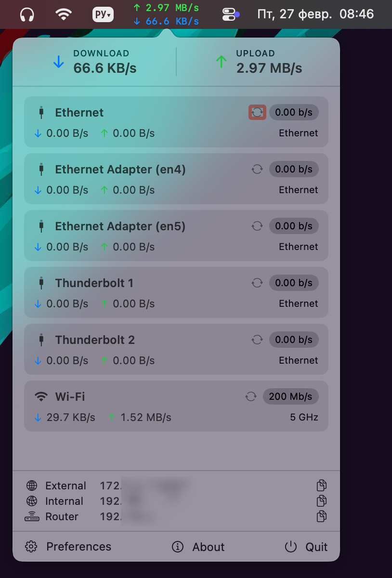Click the Wi-Fi row refresh icon
The width and height of the screenshot is (392, 578).
point(250,396)
